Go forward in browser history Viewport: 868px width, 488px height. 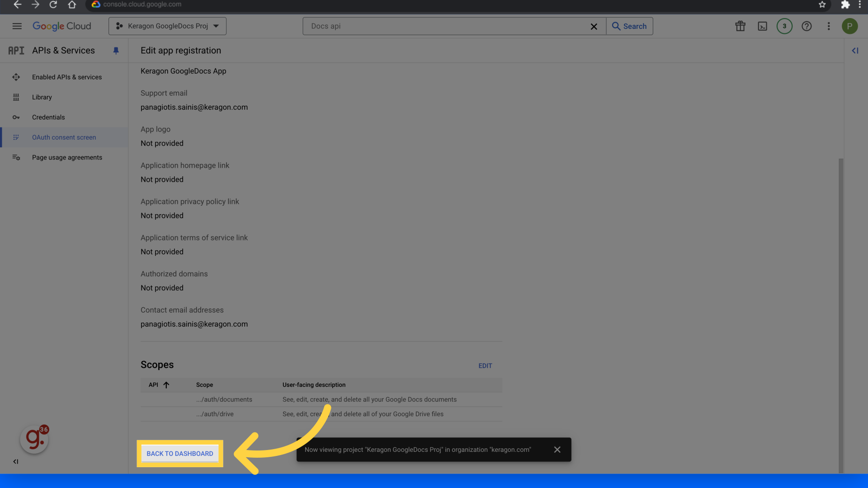click(35, 5)
